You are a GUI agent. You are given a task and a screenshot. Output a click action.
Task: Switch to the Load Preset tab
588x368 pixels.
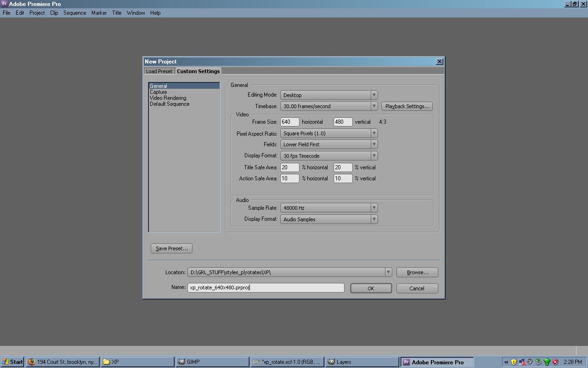pos(159,71)
